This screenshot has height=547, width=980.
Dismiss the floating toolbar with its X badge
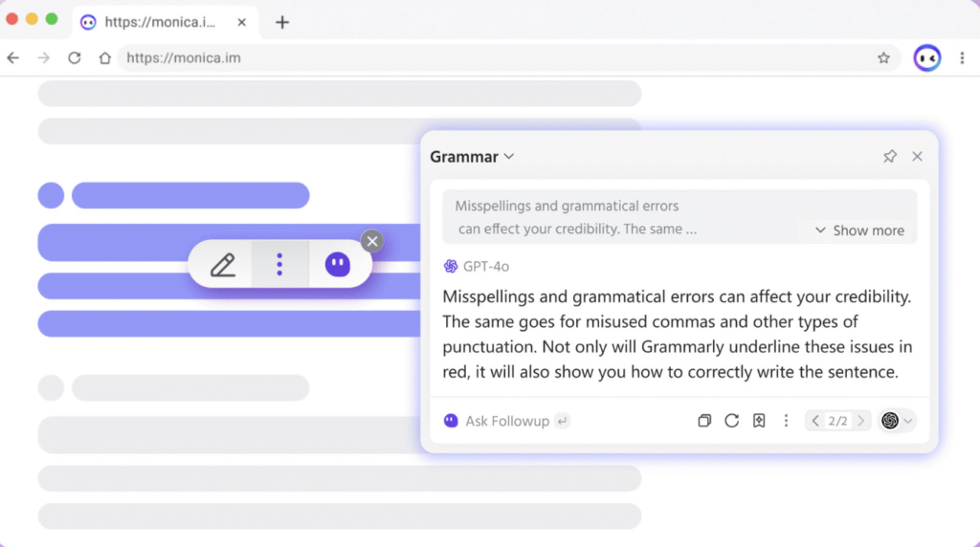click(x=372, y=241)
